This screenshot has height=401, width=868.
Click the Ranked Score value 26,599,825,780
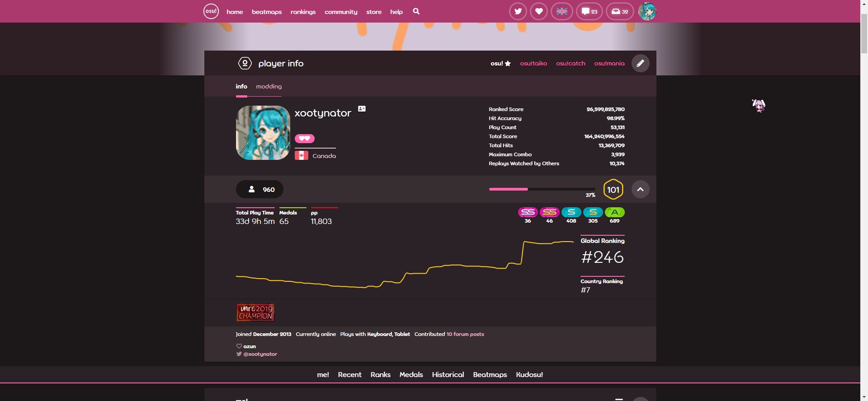[606, 109]
